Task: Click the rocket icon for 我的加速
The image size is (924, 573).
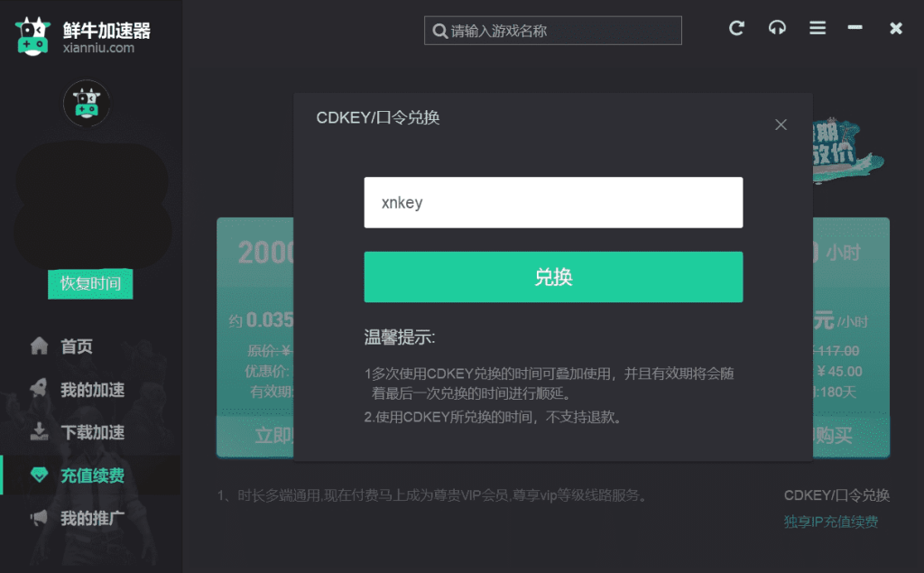Action: coord(39,389)
